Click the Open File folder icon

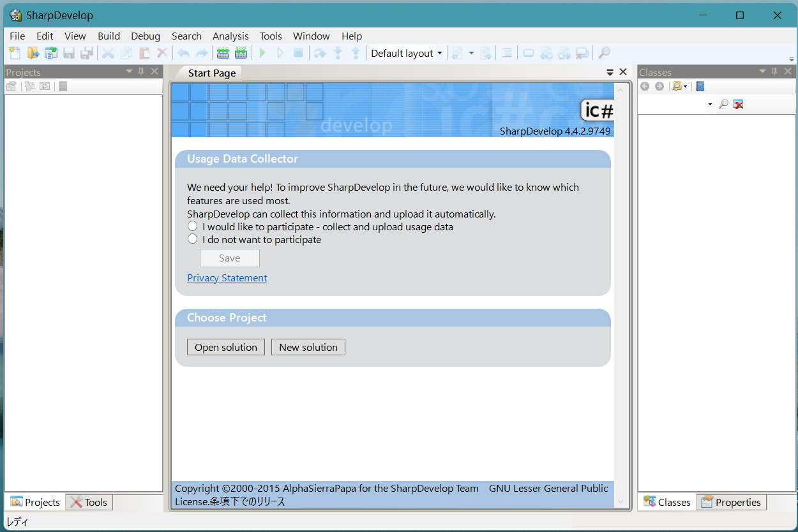point(33,54)
